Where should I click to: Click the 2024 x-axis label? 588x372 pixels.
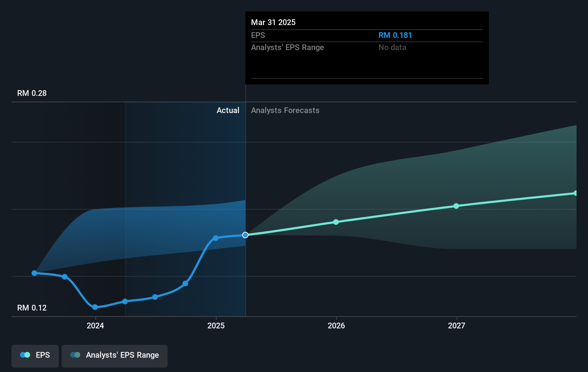pyautogui.click(x=95, y=325)
